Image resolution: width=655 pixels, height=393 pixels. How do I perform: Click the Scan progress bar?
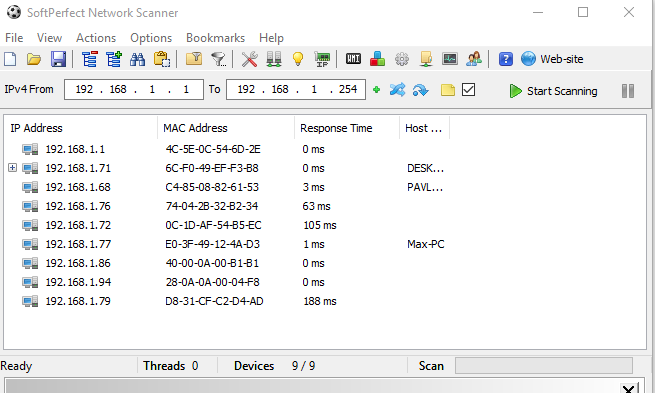[543, 365]
